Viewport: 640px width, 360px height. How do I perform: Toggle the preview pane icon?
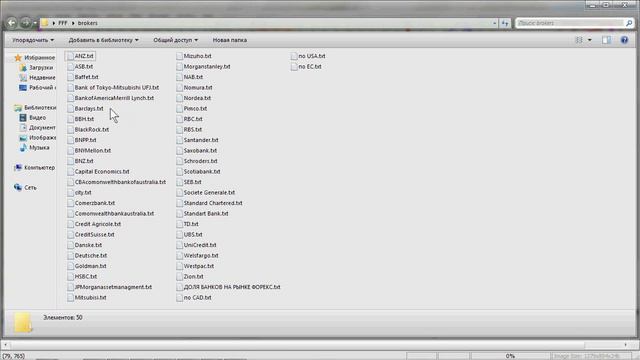pyautogui.click(x=607, y=40)
